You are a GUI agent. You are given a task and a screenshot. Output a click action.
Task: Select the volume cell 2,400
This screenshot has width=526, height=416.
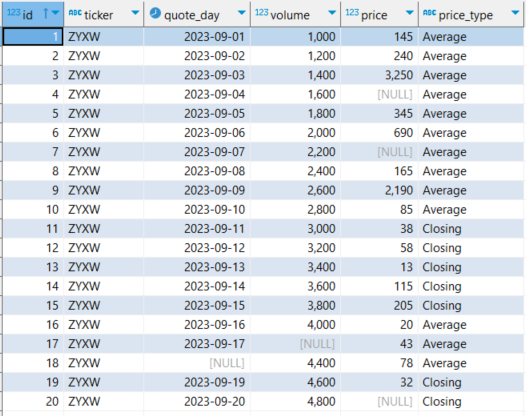click(295, 171)
